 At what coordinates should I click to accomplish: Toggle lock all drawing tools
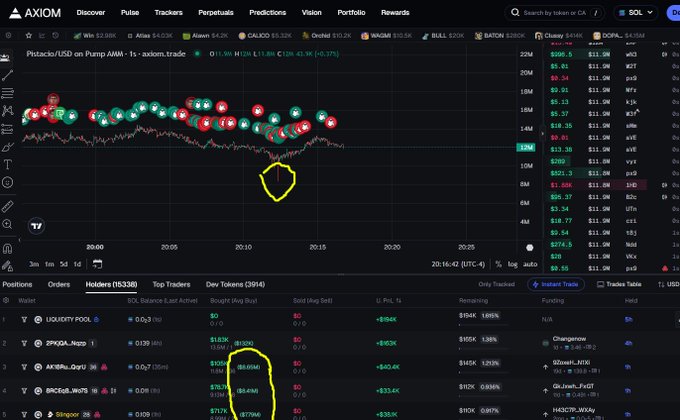coord(7,265)
